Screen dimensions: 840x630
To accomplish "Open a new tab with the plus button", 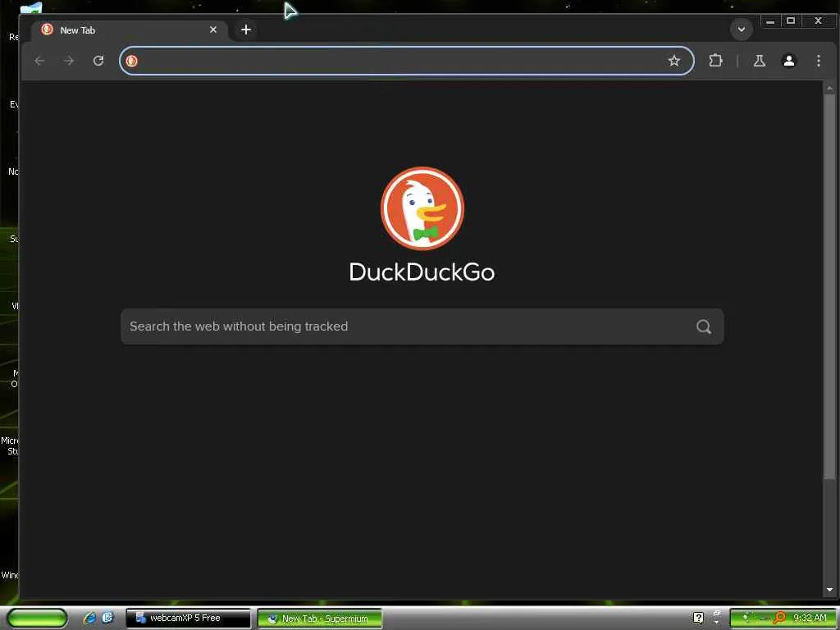I will click(246, 30).
